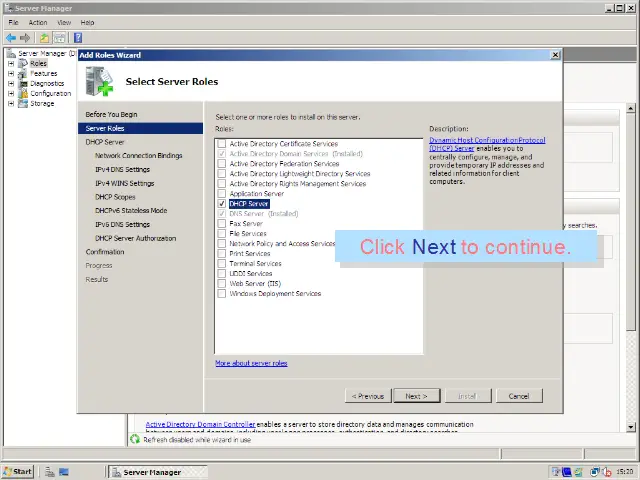The width and height of the screenshot is (640, 480).
Task: Open the File menu
Action: click(13, 22)
